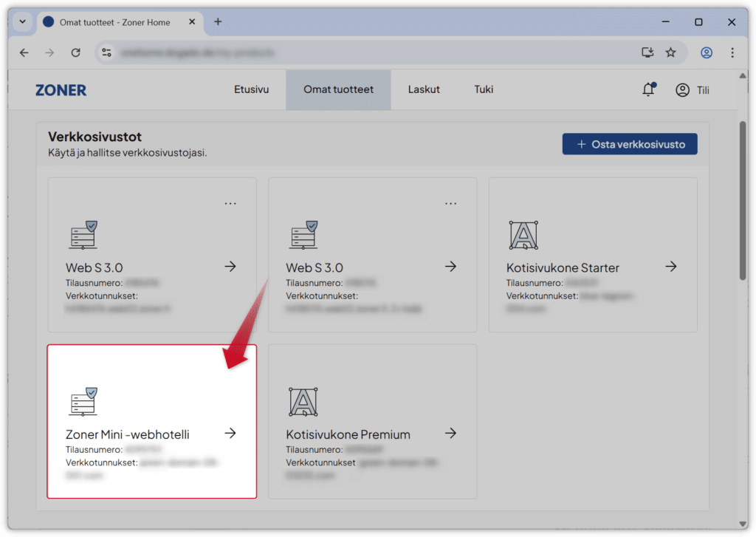
Task: Click the page's vertical scrollbar
Action: click(743, 199)
